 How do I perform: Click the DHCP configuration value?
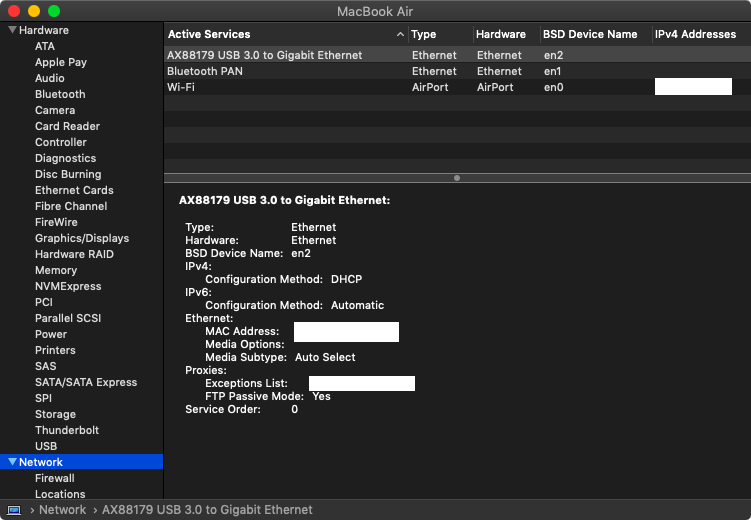pyautogui.click(x=346, y=279)
